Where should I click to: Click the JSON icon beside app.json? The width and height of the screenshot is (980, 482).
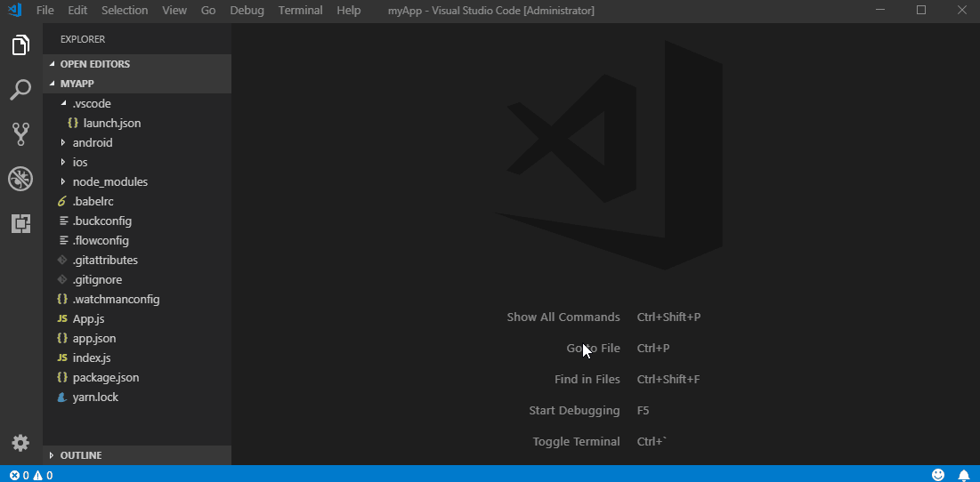(62, 339)
